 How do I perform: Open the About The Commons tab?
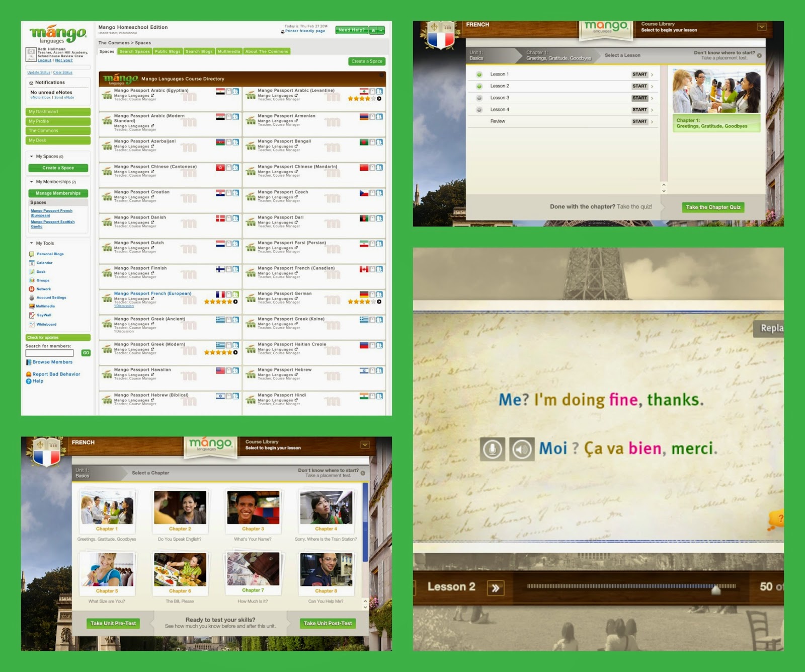[267, 51]
